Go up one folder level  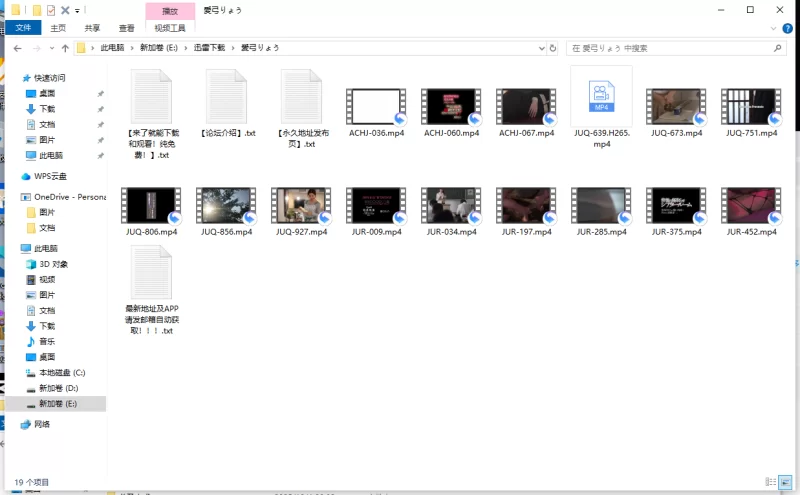(65, 47)
